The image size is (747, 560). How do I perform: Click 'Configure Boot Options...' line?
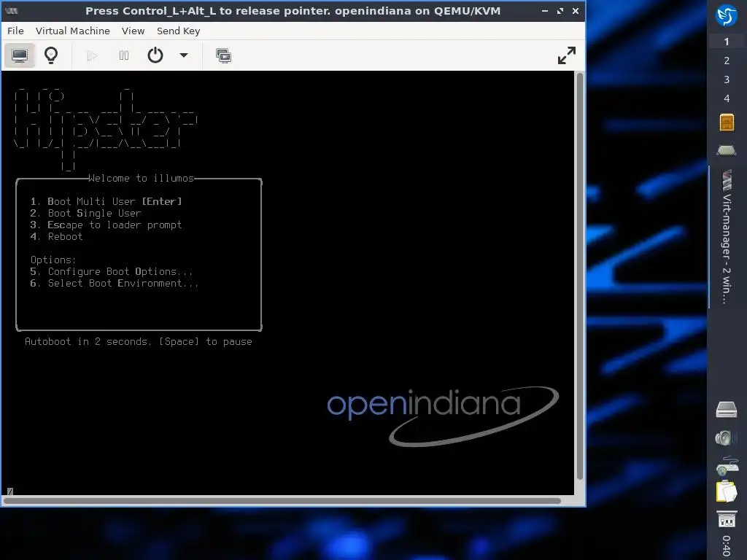coord(112,271)
